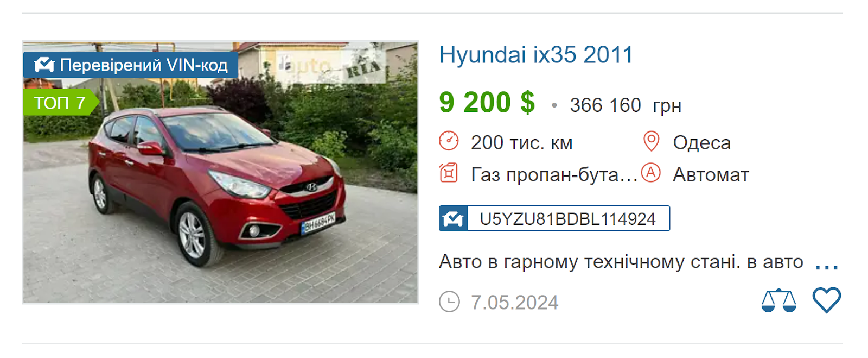Expand the description with the ellipsis
The image size is (868, 358).
[827, 265]
